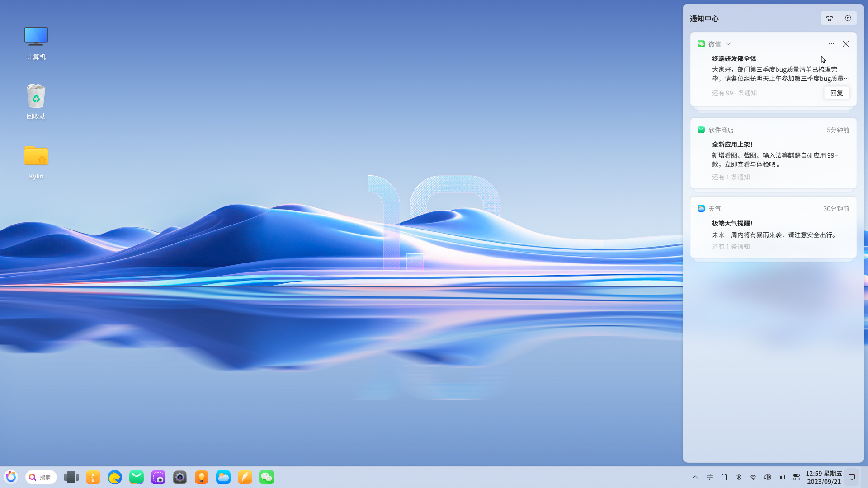
Task: Click the 通知中心 panel title
Action: (704, 19)
